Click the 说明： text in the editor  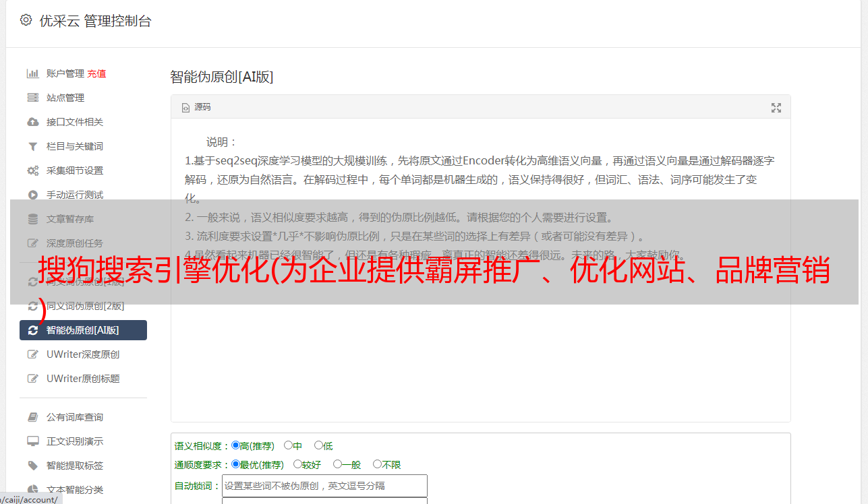[222, 142]
